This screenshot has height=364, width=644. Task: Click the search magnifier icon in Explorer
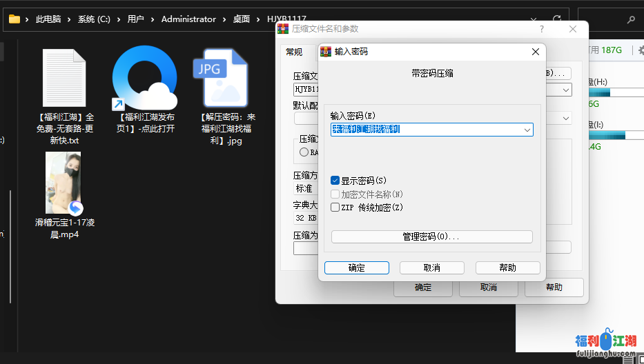tap(632, 20)
